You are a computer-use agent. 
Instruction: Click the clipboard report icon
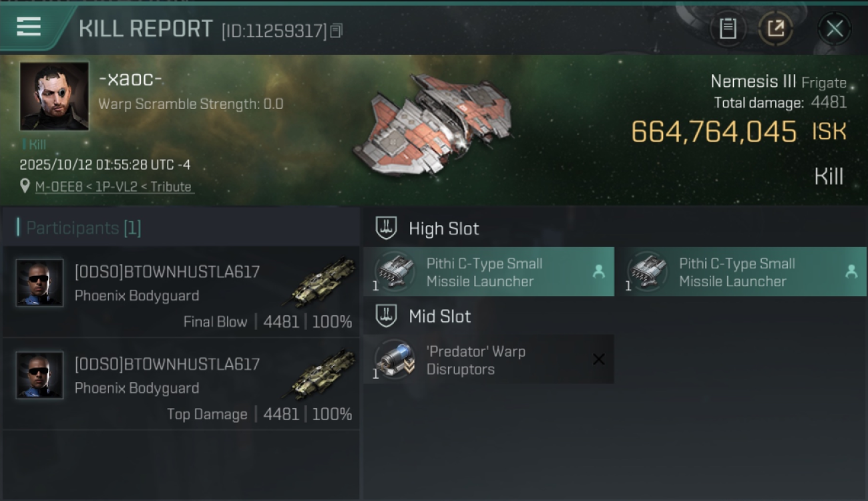coord(728,29)
